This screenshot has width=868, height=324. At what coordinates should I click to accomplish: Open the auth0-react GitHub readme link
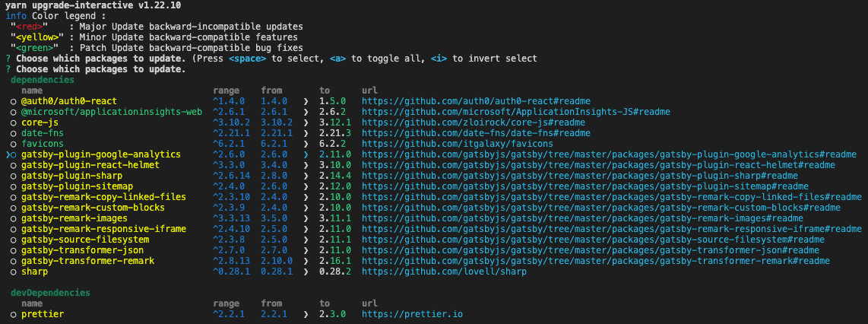click(476, 101)
